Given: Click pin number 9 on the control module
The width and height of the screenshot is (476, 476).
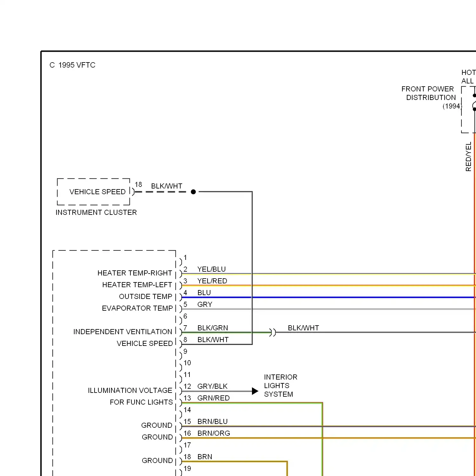Looking at the screenshot, I should tap(185, 351).
